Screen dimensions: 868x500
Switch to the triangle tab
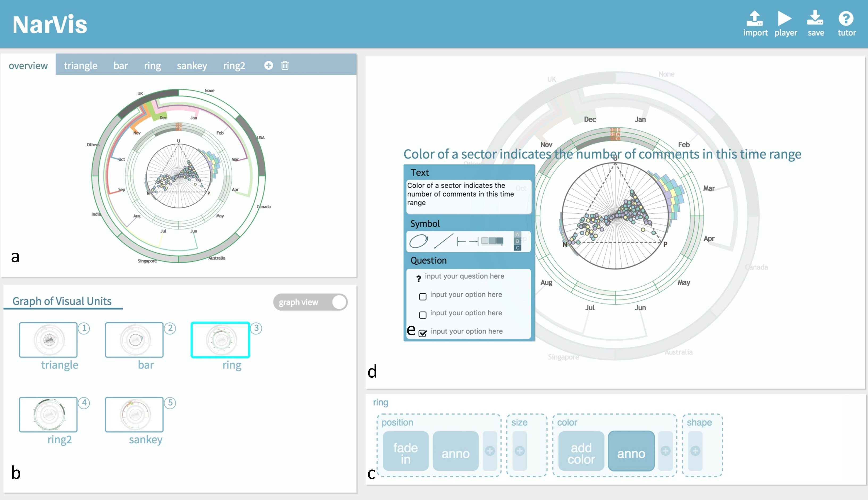coord(81,65)
